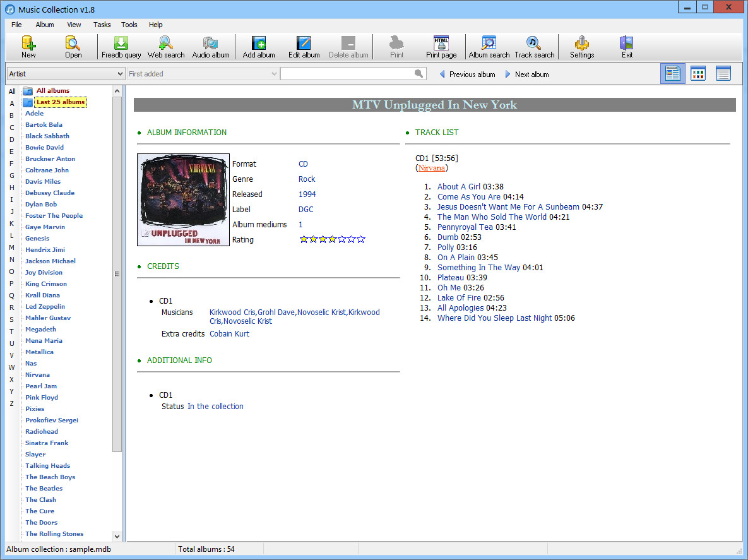Open the View menu
Screen dimensions: 748x560
(74, 25)
